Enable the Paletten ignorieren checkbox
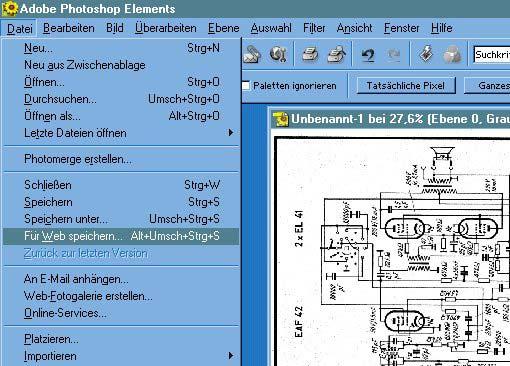The width and height of the screenshot is (510, 366). pos(246,86)
